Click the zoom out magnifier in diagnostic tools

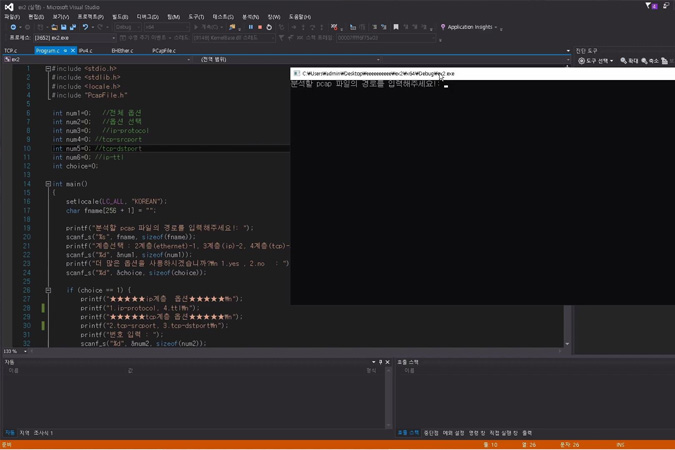coord(644,61)
